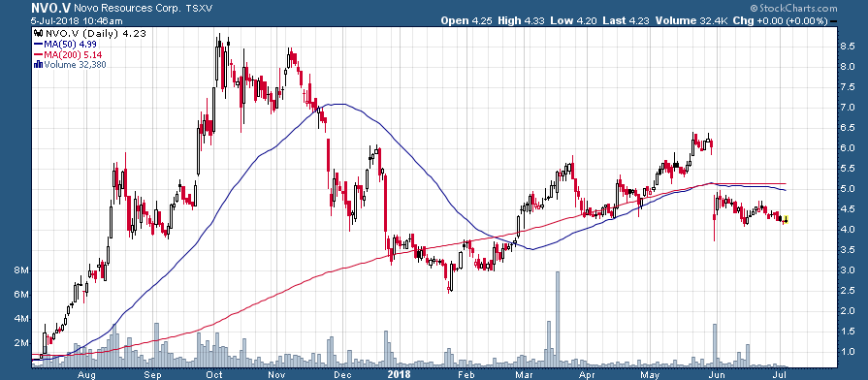868x380 pixels.
Task: Click the 3.5 price axis label
Action: pyautogui.click(x=847, y=250)
